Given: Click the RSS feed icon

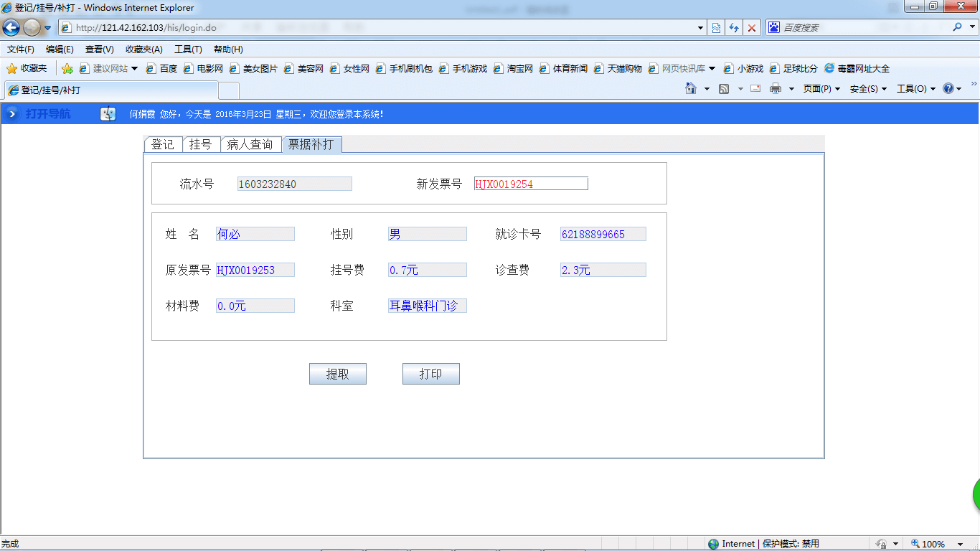Looking at the screenshot, I should (723, 88).
